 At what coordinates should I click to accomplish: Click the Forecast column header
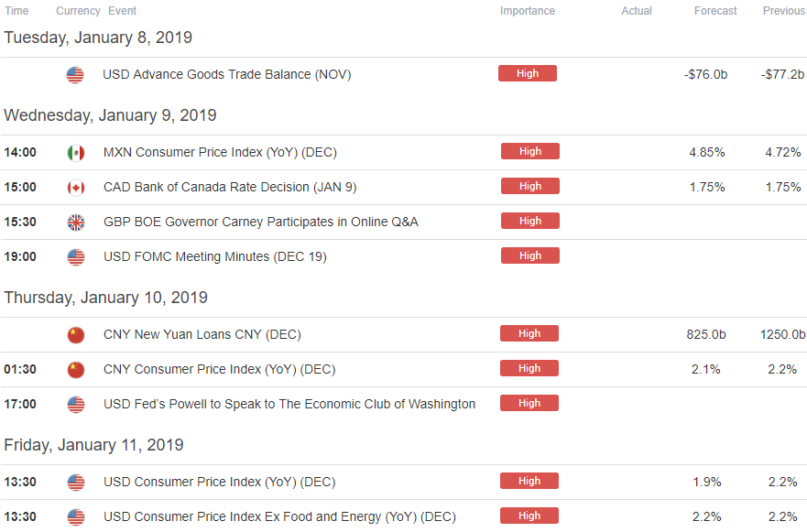(715, 11)
